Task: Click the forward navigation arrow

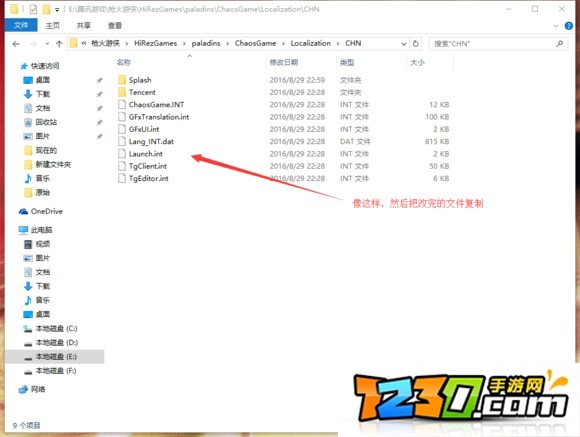Action: pyautogui.click(x=33, y=44)
